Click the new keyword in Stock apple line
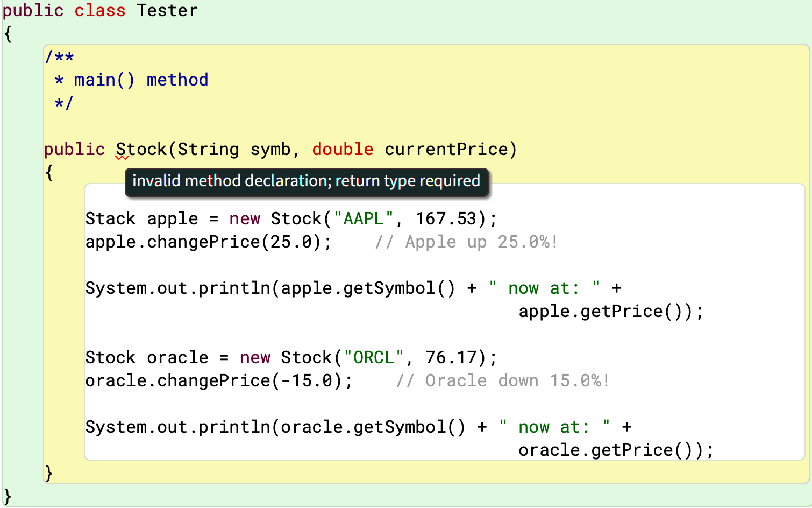This screenshot has height=508, width=812. pos(245,218)
